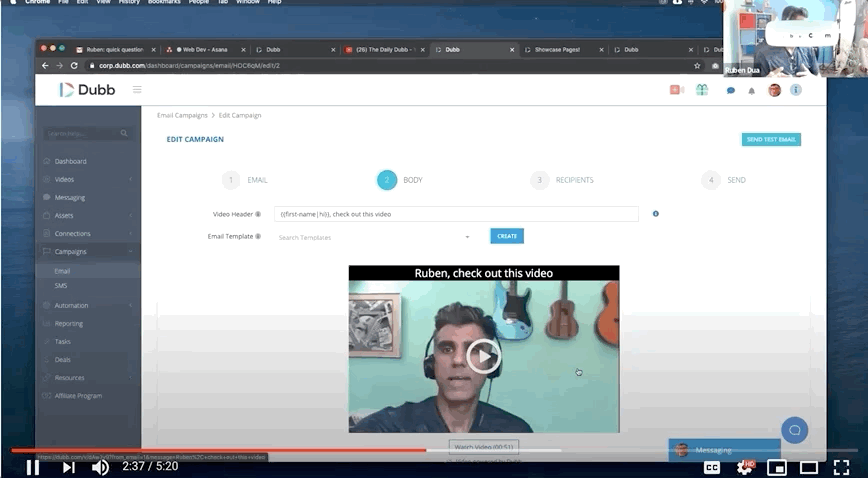Switch to Showcase Pages tab
The width and height of the screenshot is (868, 478).
coord(557,50)
